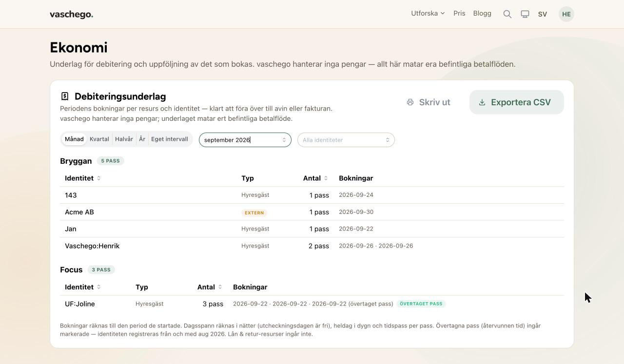Go to vaschego home logo
The height and width of the screenshot is (364, 624).
(71, 14)
